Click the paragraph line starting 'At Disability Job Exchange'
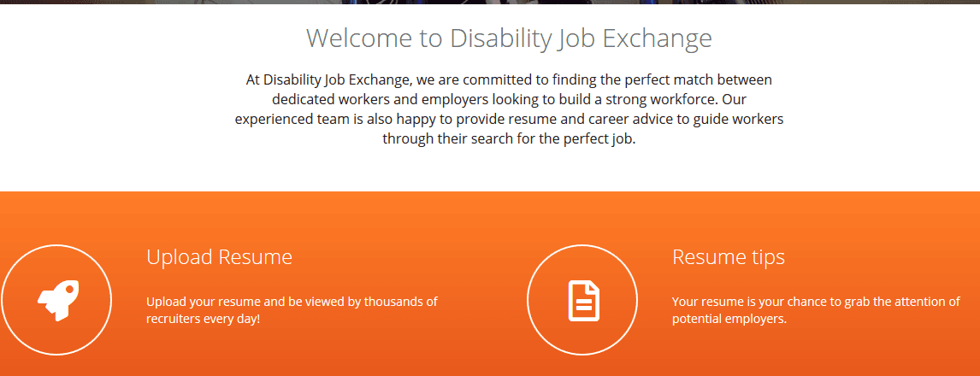Screen dimensions: 980x376 click(510, 80)
